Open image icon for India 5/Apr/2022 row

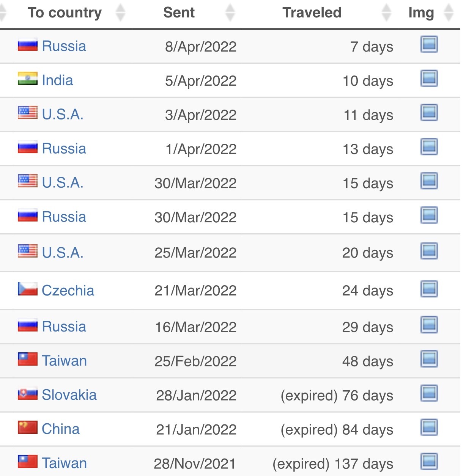point(429,79)
